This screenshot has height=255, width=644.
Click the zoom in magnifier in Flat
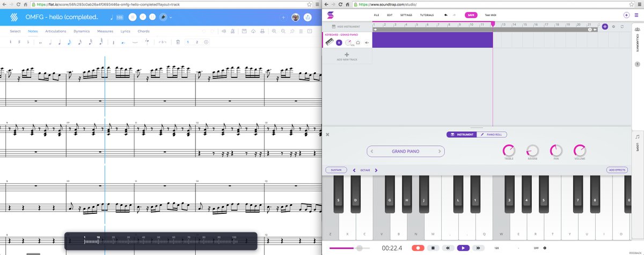[x=274, y=31]
